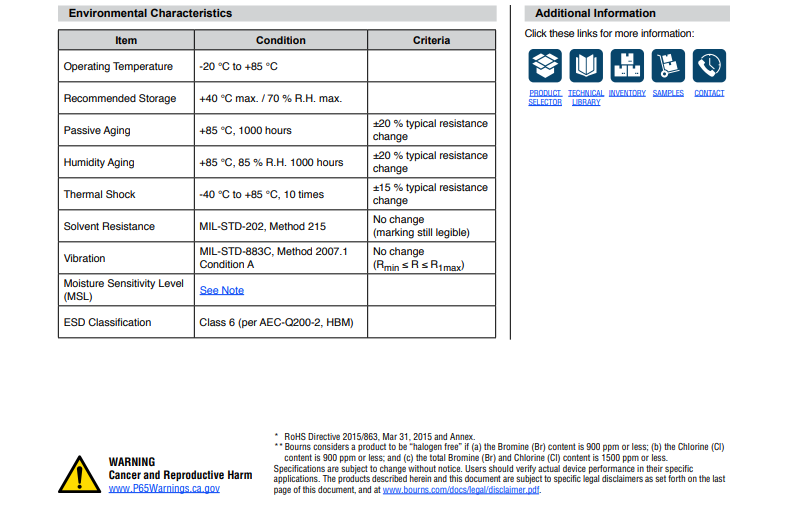
Task: Click the 'Environmental Characteristics' section header
Action: (150, 13)
